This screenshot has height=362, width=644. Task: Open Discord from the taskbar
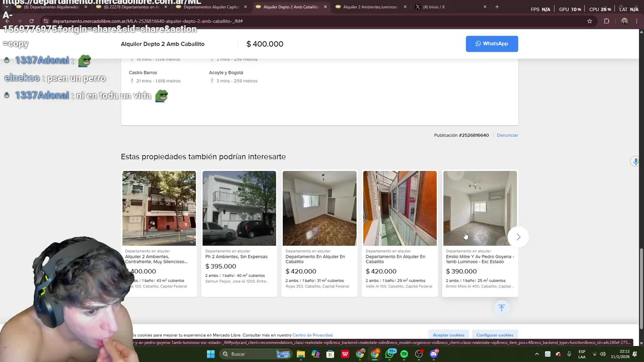434,354
